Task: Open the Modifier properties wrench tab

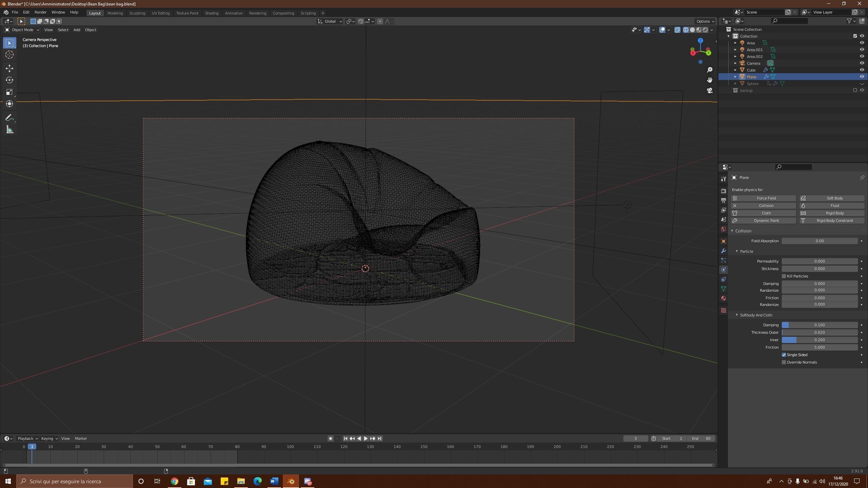Action: click(723, 251)
